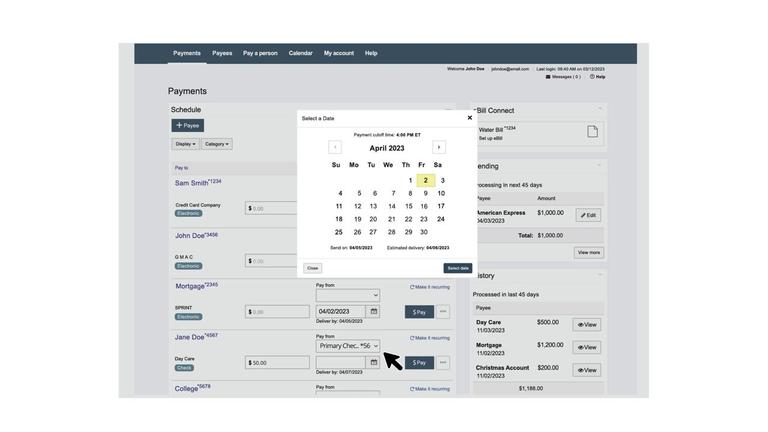Pick April 1 in the calendar
768x432 pixels.
[410, 180]
